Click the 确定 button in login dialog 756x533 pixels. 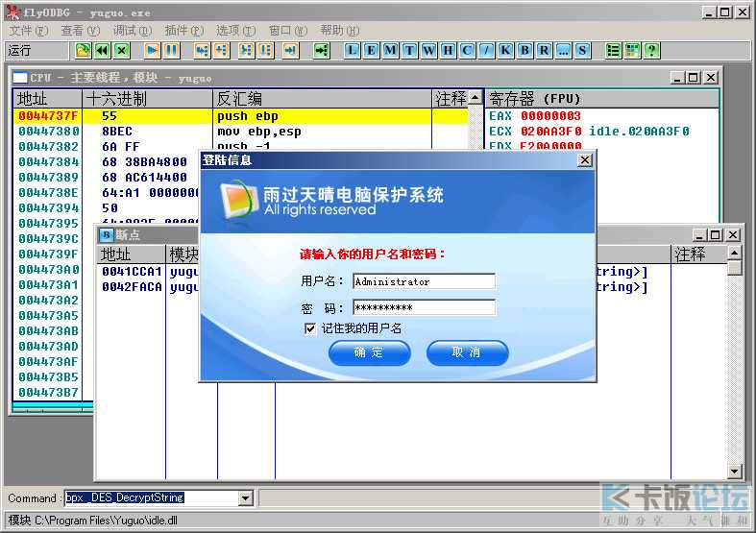click(369, 352)
